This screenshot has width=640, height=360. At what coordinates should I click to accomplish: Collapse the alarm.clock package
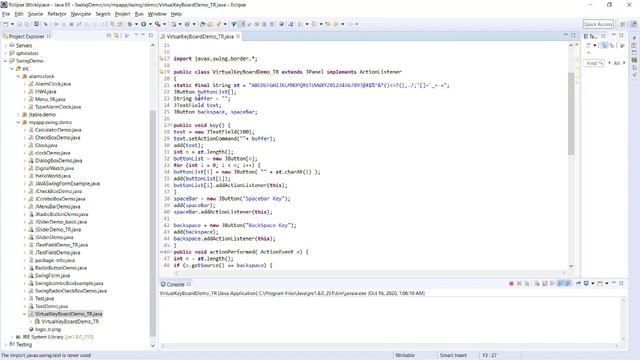coord(18,76)
